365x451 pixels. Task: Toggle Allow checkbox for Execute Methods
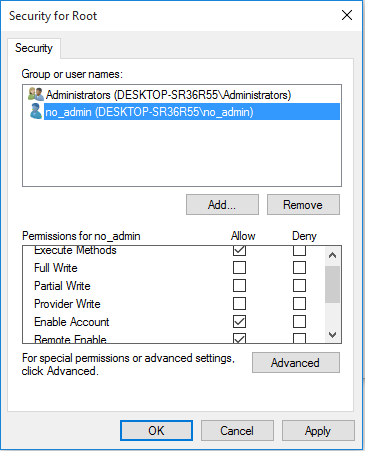[x=239, y=250]
